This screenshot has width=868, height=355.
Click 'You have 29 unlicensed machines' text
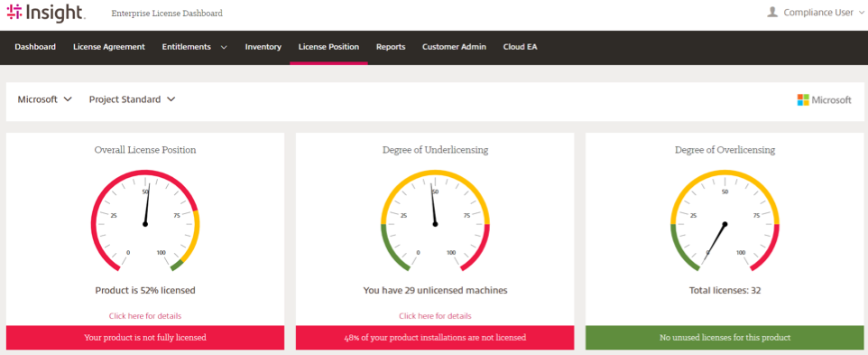[x=435, y=290]
